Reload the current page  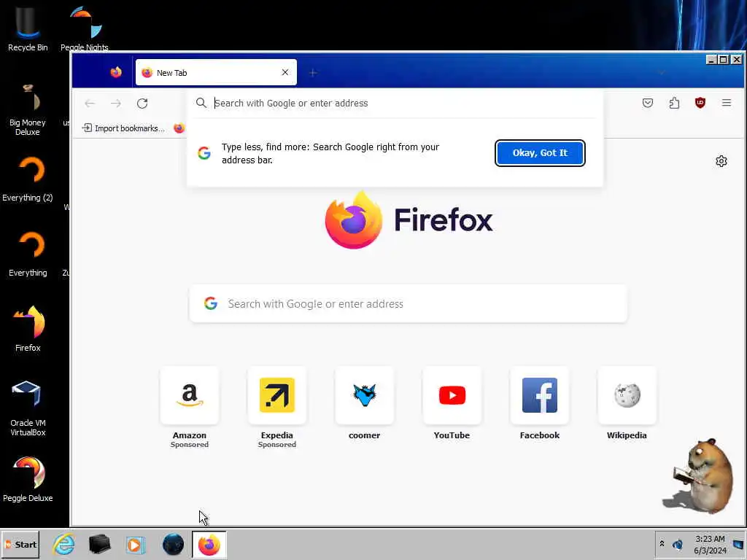pyautogui.click(x=142, y=104)
